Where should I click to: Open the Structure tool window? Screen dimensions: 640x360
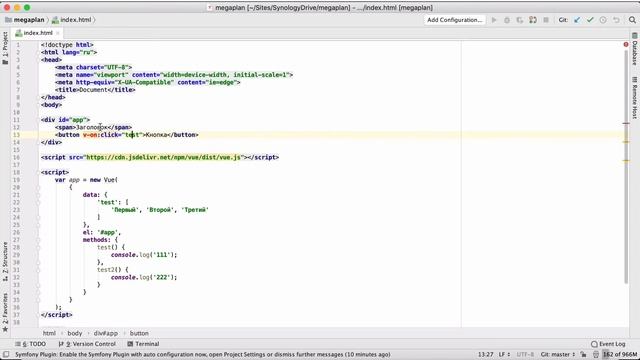(5, 261)
